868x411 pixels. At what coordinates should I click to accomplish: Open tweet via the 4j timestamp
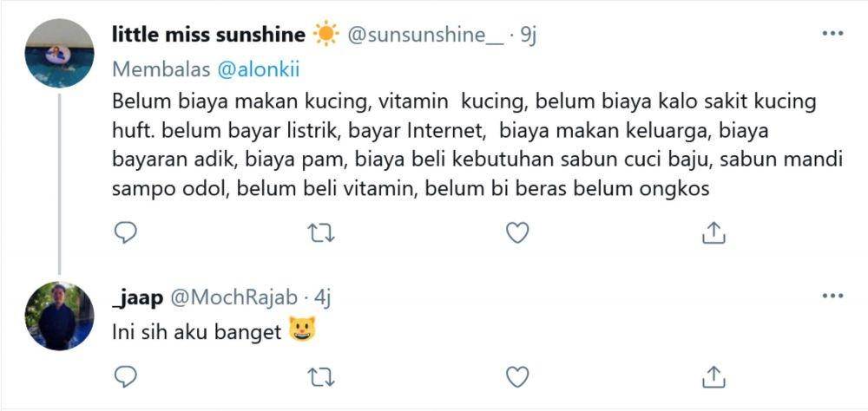322,298
